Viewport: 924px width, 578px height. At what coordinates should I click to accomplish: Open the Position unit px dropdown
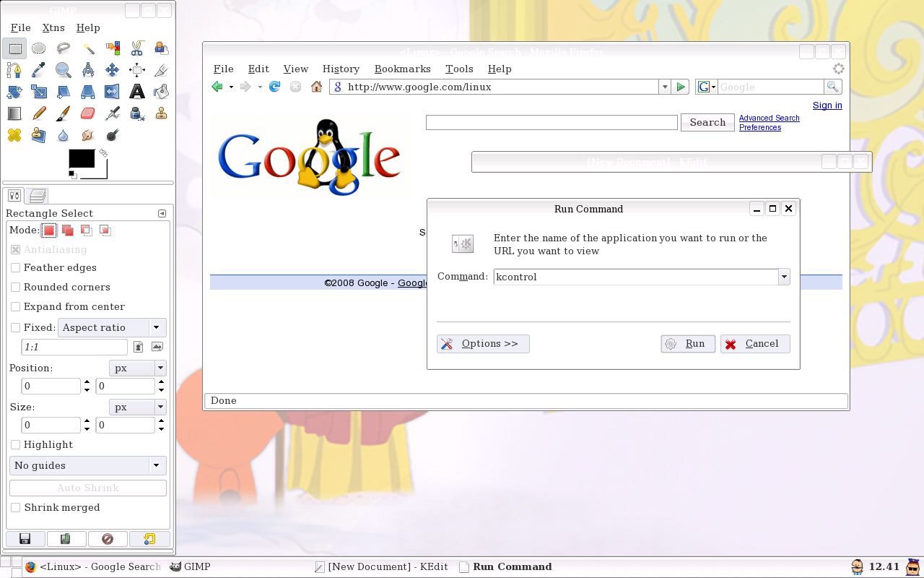coord(137,368)
